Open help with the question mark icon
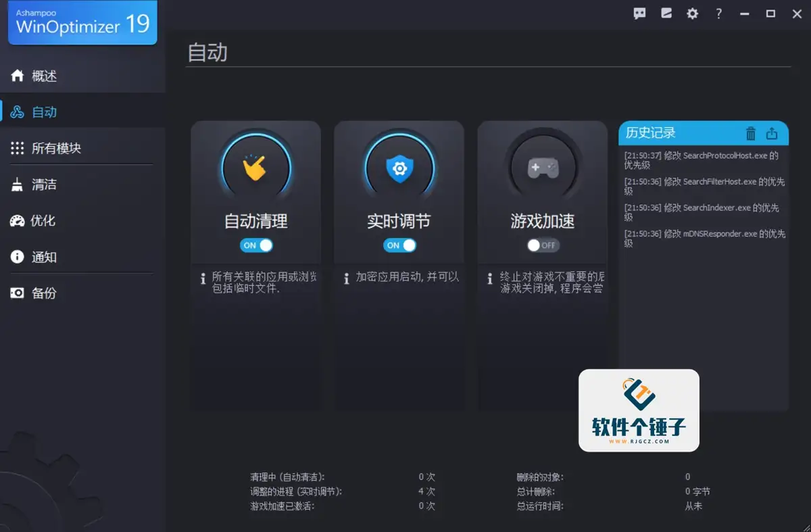 [719, 14]
